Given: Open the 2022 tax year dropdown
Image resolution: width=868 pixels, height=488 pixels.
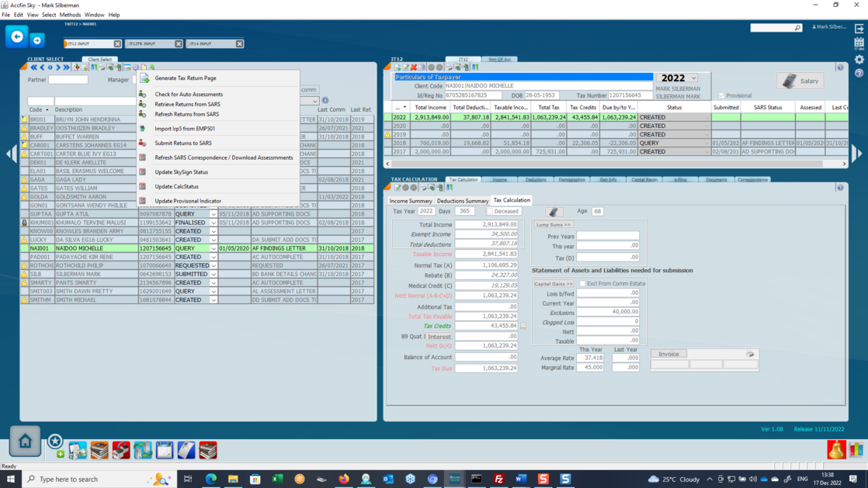Looking at the screenshot, I should (x=693, y=78).
